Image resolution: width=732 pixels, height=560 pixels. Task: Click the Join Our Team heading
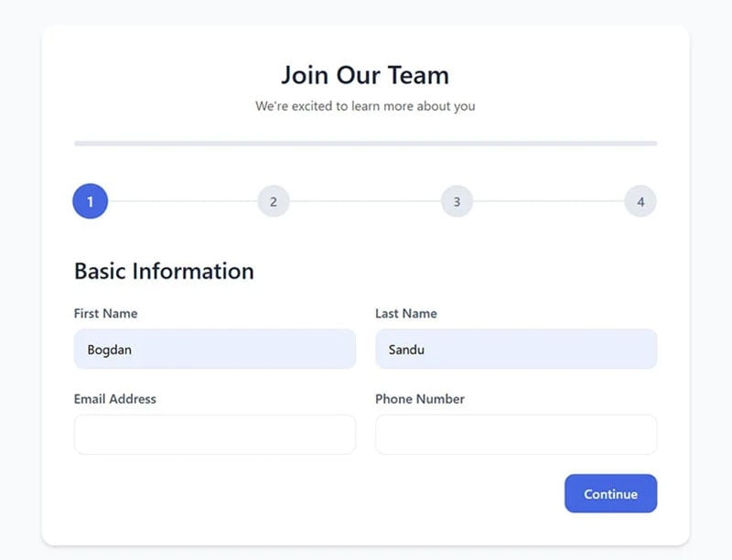[365, 74]
